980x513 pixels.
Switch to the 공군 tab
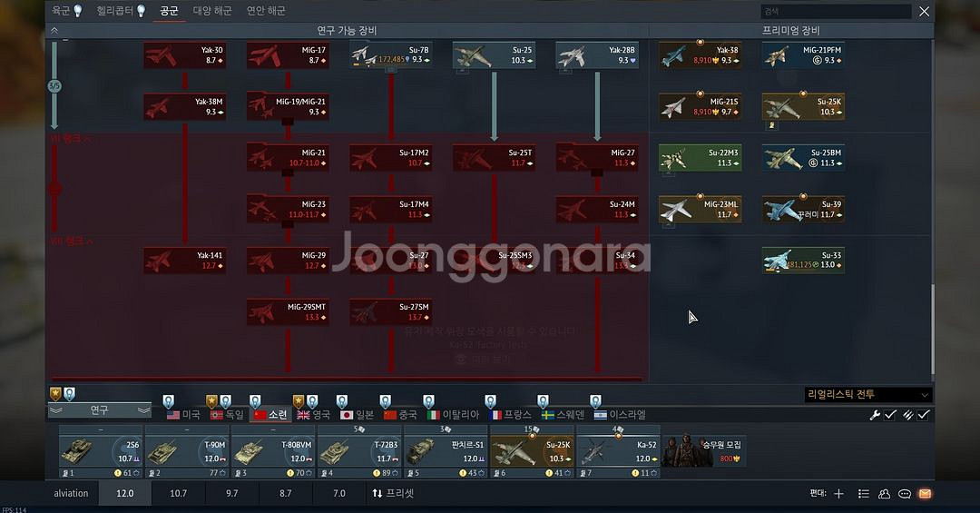[x=169, y=11]
